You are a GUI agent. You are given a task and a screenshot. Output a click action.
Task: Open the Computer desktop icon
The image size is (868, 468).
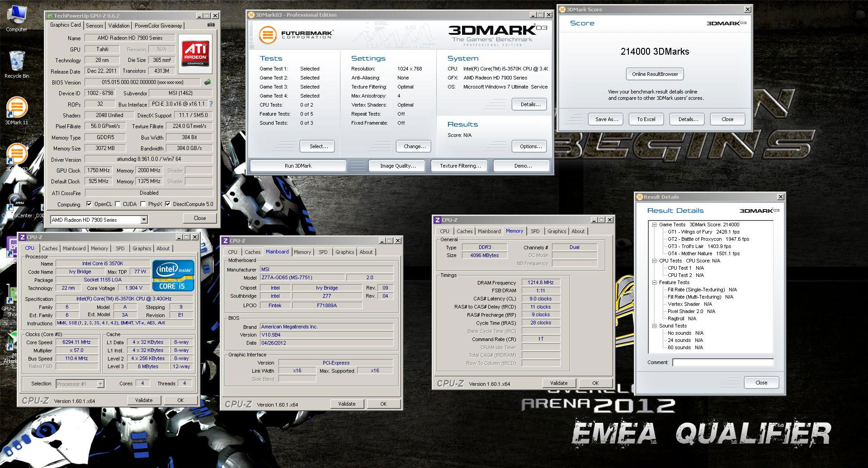(17, 18)
